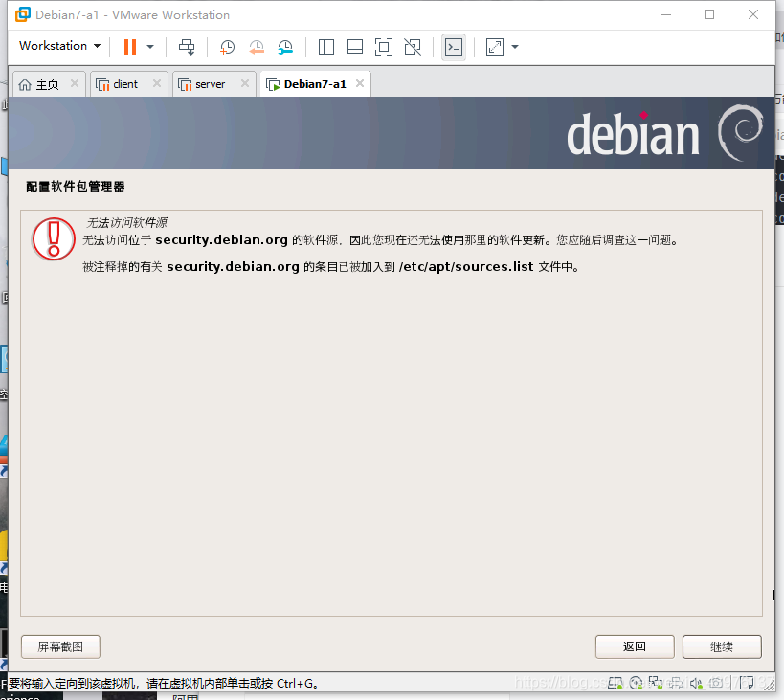
Task: Click the Debian swirl logo
Action: pos(741,133)
